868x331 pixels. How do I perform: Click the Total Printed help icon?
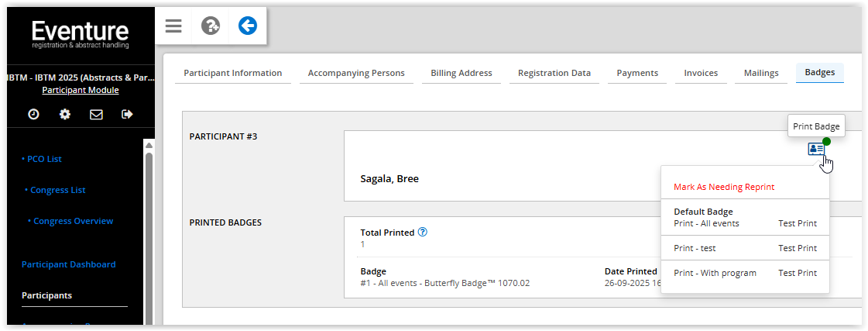(x=422, y=232)
